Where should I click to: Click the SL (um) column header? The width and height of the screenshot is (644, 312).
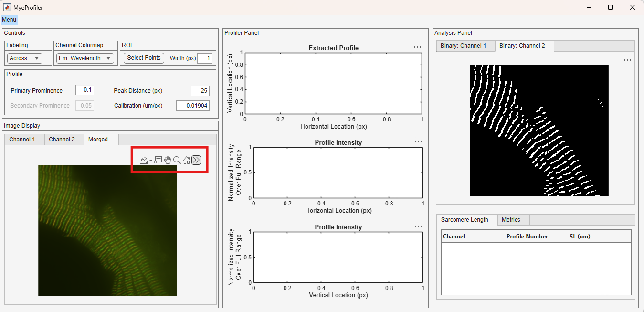tap(600, 236)
